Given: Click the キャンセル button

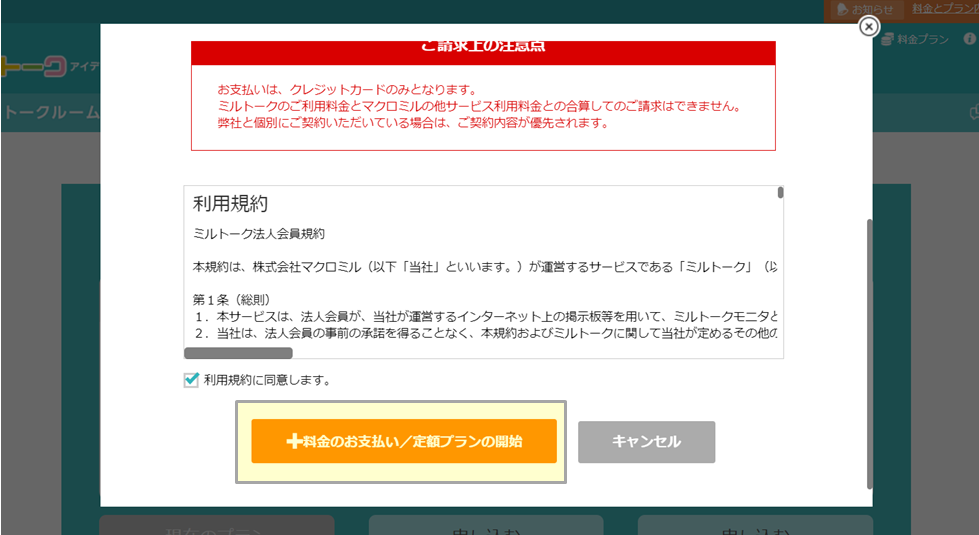Looking at the screenshot, I should click(646, 441).
